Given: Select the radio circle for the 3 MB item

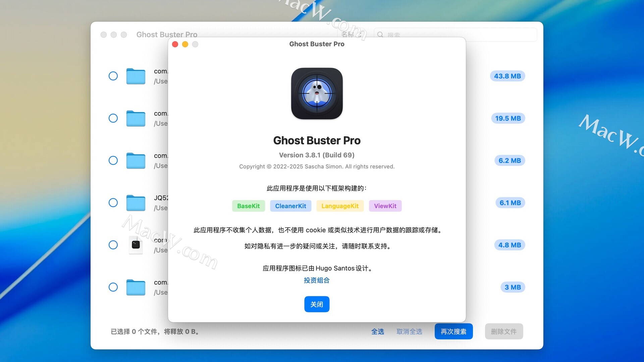Looking at the screenshot, I should [x=113, y=287].
